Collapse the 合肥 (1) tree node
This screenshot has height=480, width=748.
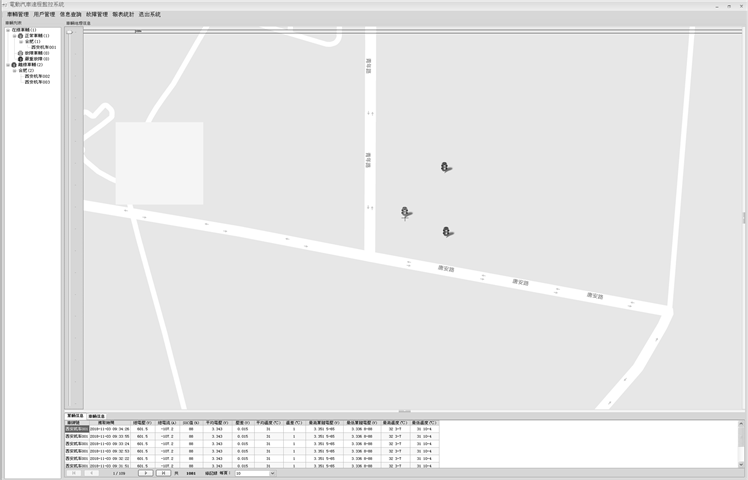21,42
